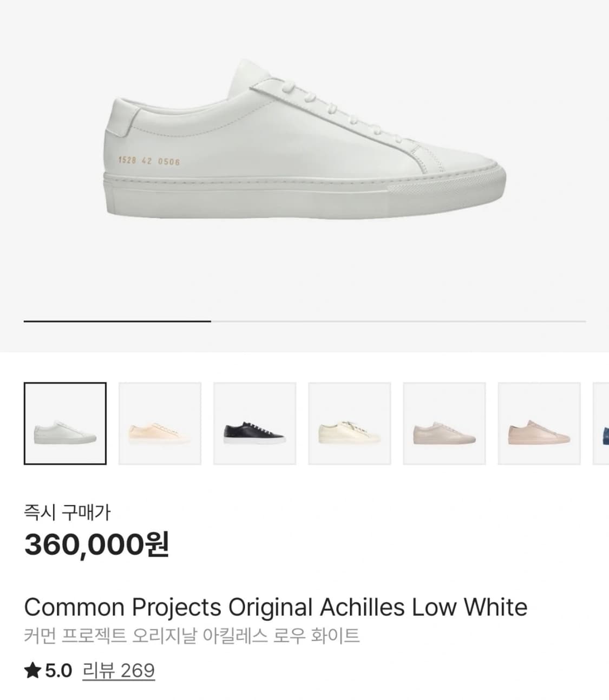Pick the fourth thumbnail, the cream sneaker
609x700 pixels.
coord(349,424)
